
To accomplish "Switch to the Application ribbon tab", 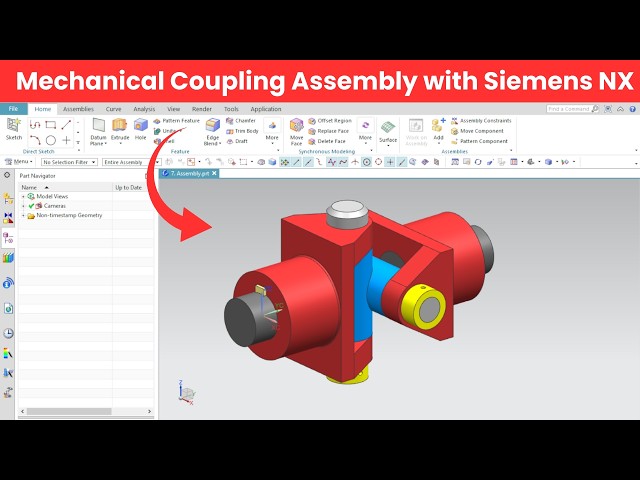I will click(266, 109).
